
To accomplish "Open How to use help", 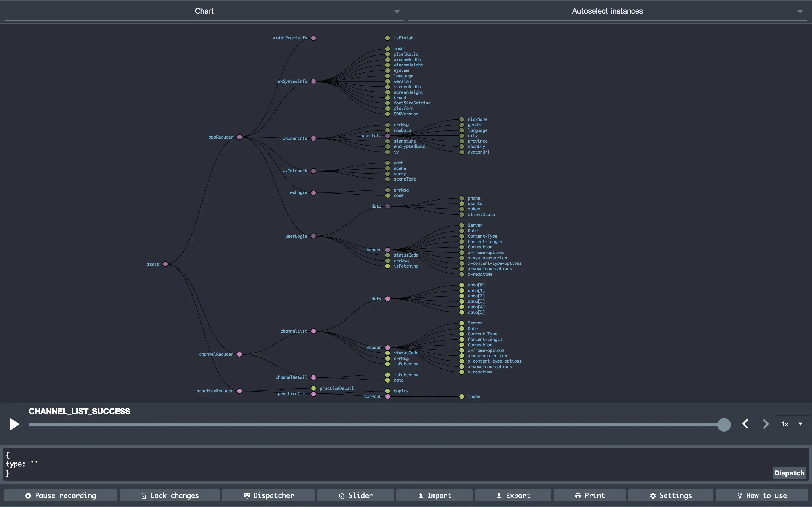I will click(761, 495).
